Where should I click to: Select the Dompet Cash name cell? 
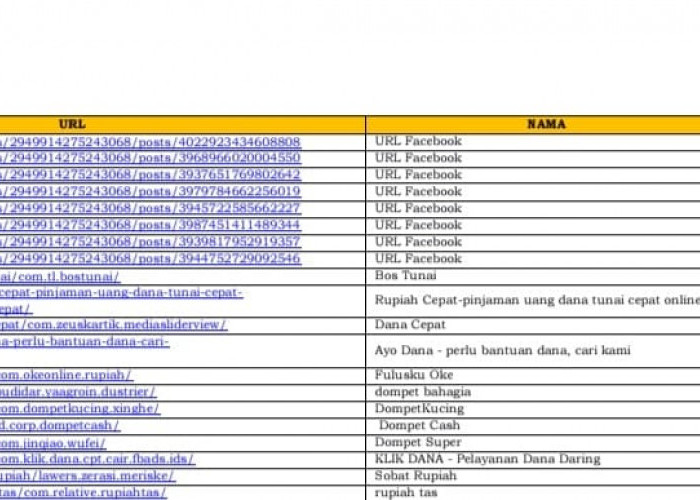[x=533, y=426]
